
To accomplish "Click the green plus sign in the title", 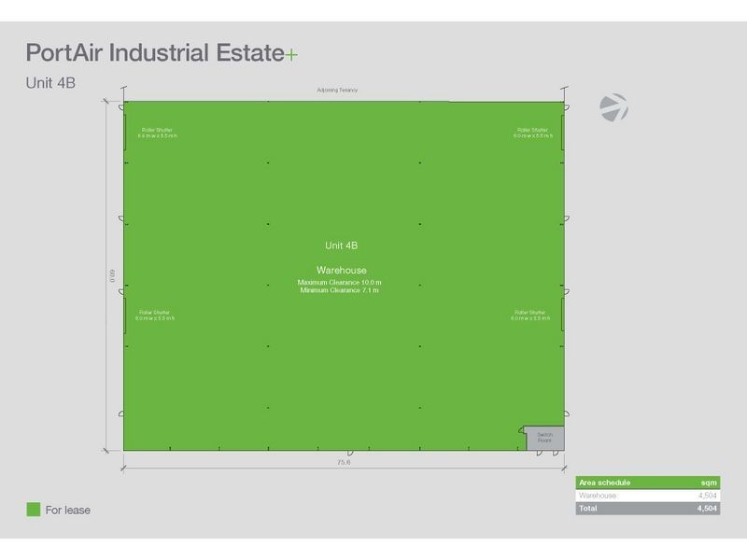I will pos(291,53).
